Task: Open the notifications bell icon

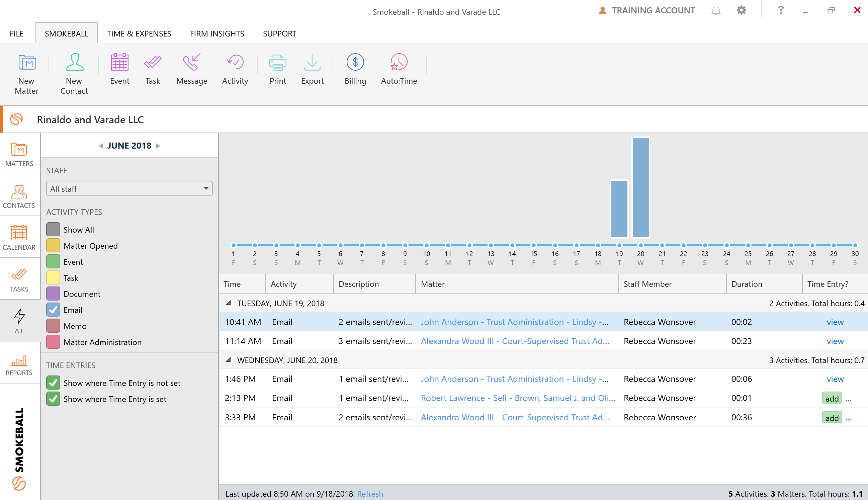Action: [715, 11]
